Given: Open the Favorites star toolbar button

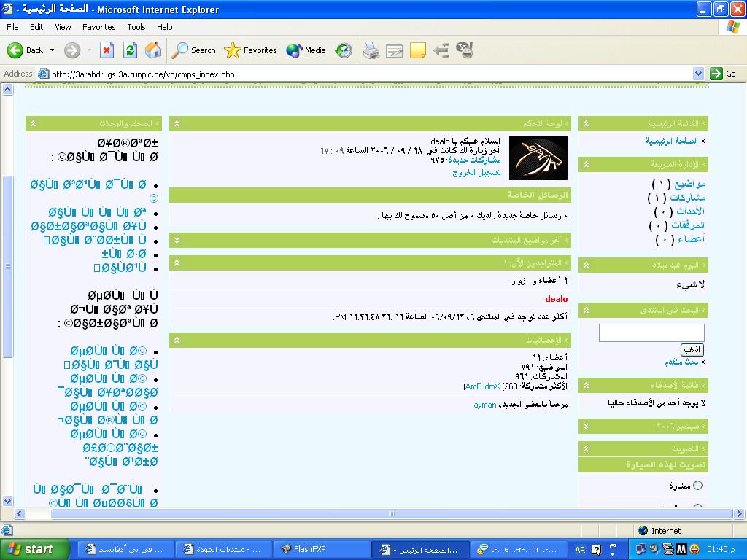Looking at the screenshot, I should tap(251, 50).
